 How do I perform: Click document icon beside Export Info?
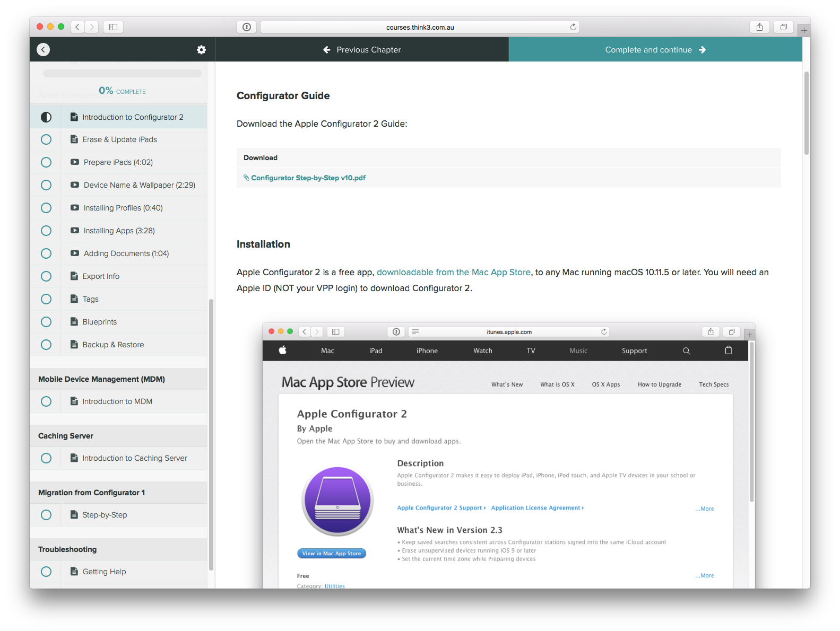(x=74, y=276)
